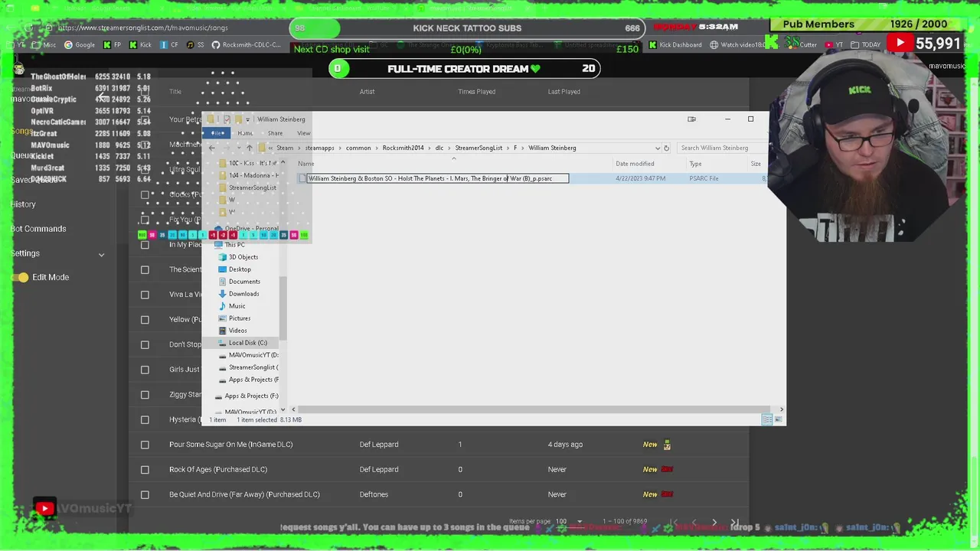Open Documents in navigation pane

point(243,282)
